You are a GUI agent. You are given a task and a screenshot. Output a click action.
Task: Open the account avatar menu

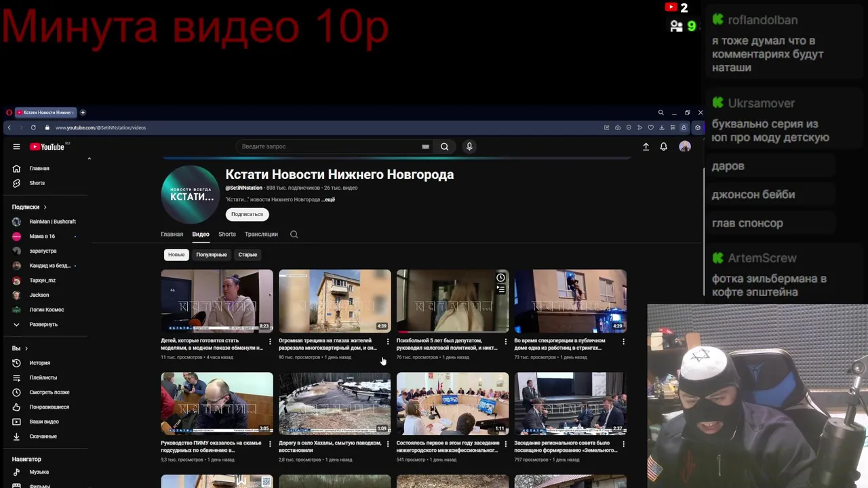(x=685, y=146)
